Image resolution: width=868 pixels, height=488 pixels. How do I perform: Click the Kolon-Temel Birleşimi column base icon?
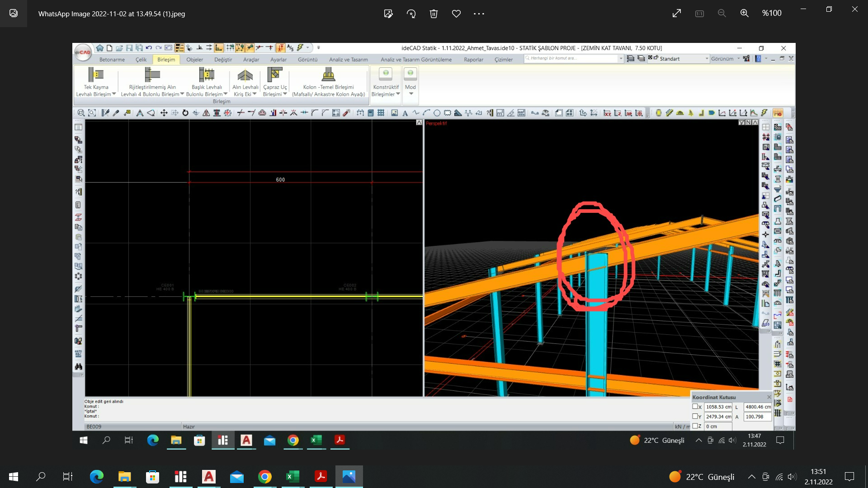coord(329,75)
